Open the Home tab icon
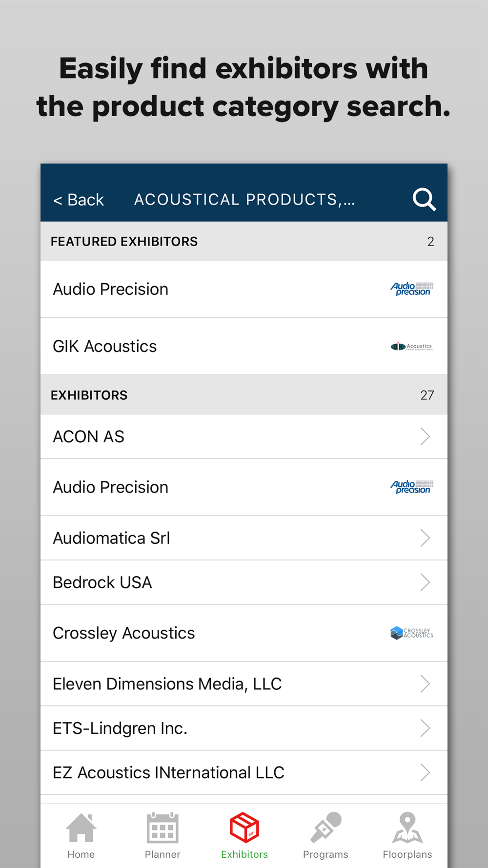The width and height of the screenshot is (488, 868). (81, 827)
